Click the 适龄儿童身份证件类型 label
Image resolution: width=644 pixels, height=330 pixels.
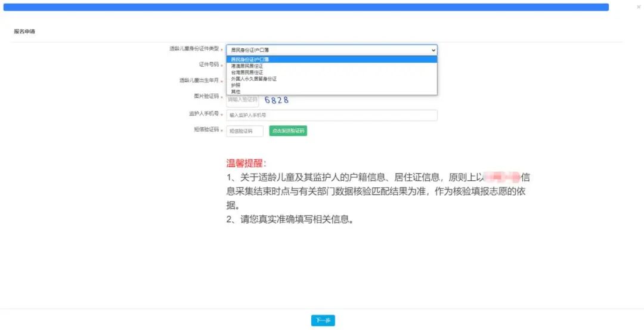[x=194, y=48]
